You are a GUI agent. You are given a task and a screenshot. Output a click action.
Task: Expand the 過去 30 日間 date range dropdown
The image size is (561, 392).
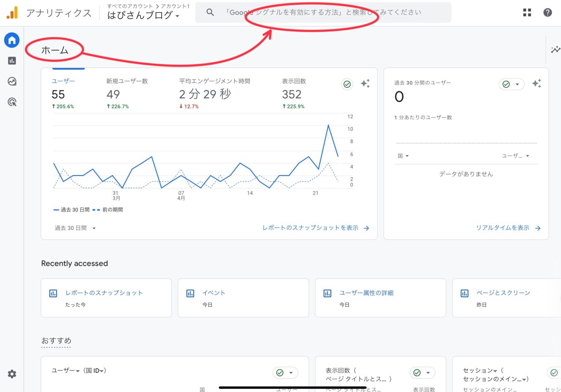point(75,228)
